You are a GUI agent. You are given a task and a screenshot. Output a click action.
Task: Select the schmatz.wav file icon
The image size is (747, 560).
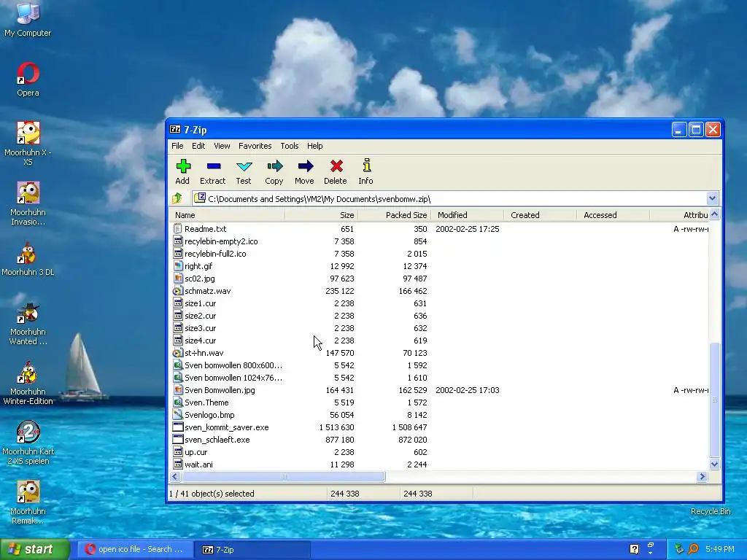[178, 291]
